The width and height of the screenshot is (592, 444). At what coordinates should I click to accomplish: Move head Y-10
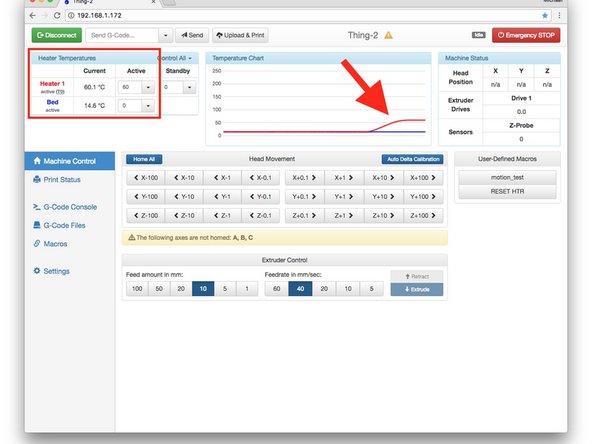tap(184, 197)
